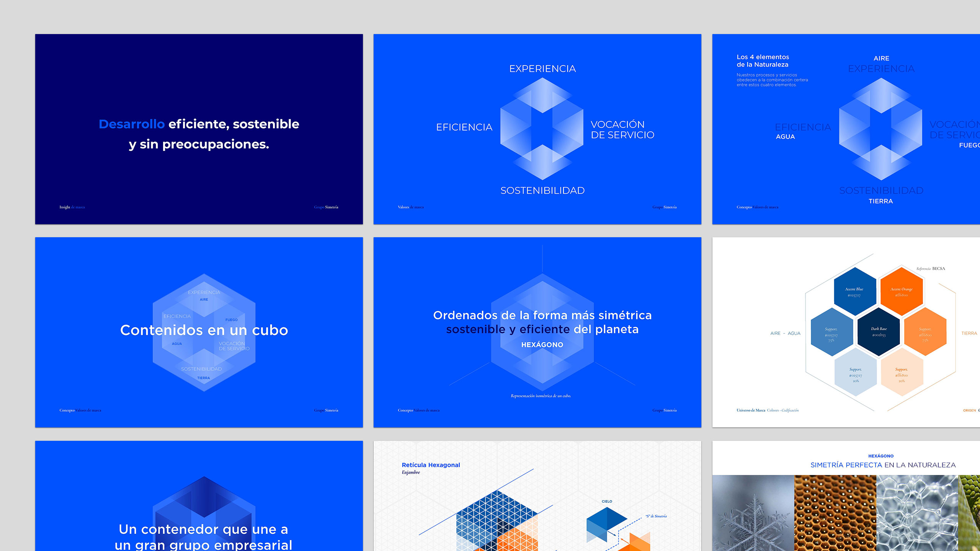
Task: Open the Un contenedor que une slide
Action: point(199,496)
